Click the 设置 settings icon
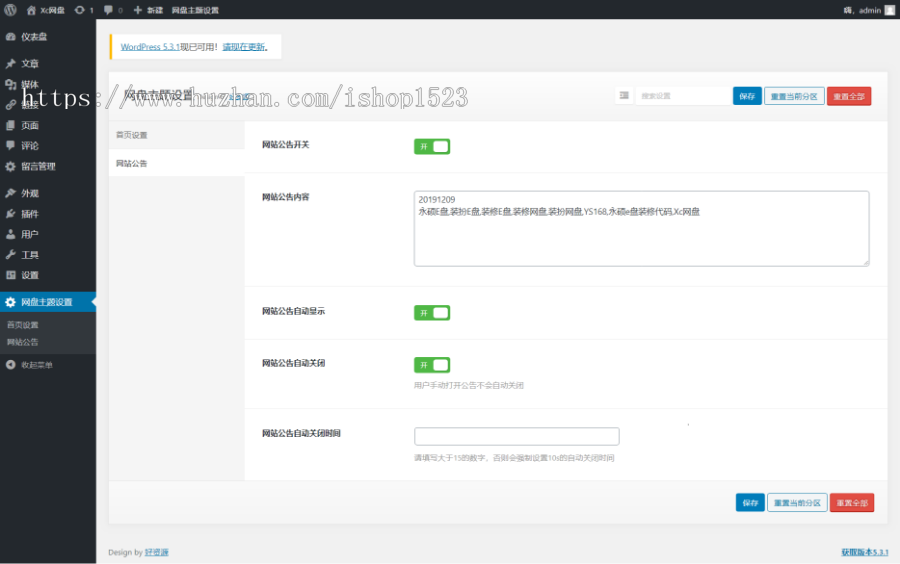This screenshot has width=900, height=564. (10, 275)
